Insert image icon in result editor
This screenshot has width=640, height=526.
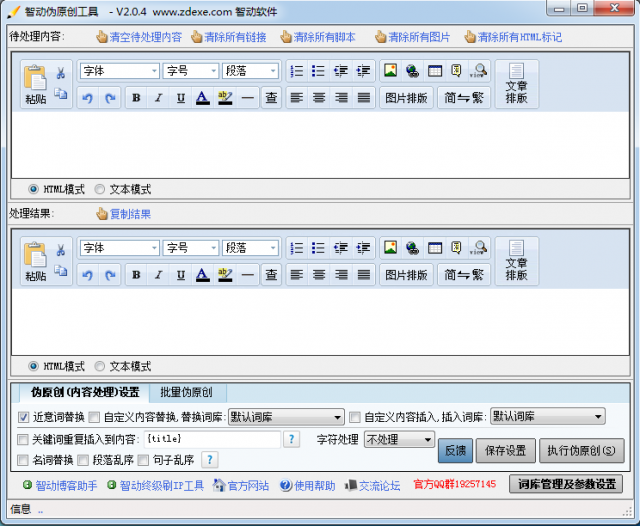coord(391,248)
